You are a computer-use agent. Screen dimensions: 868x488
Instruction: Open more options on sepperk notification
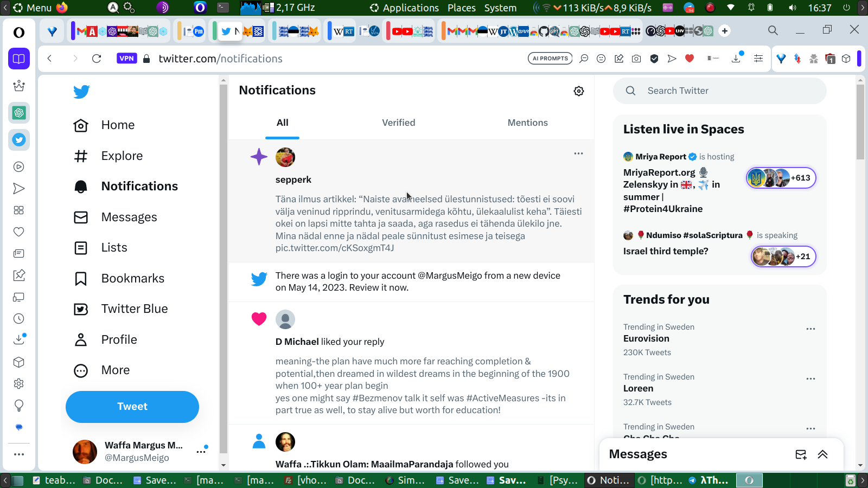[x=579, y=153]
